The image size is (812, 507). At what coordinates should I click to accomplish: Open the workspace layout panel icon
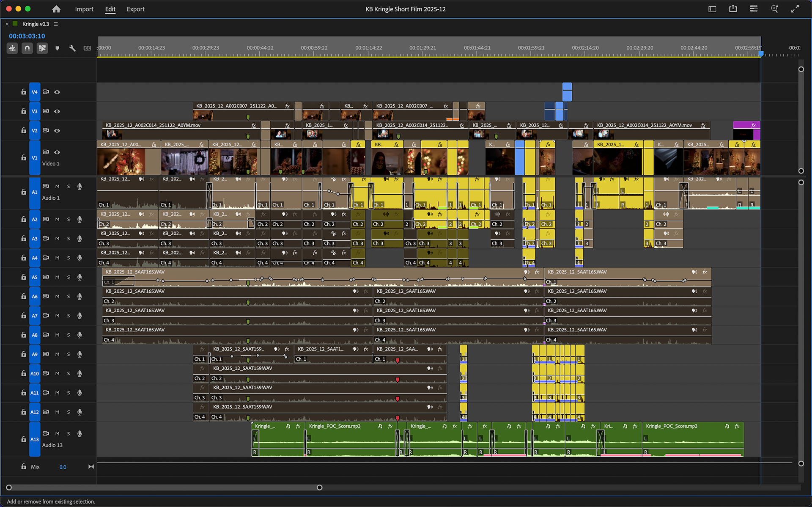pyautogui.click(x=712, y=9)
